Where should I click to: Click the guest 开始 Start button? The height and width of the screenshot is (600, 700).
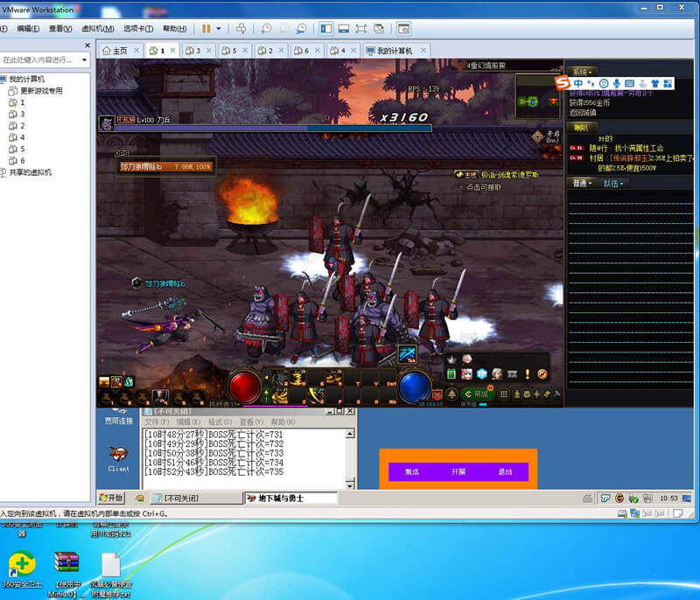tap(111, 498)
